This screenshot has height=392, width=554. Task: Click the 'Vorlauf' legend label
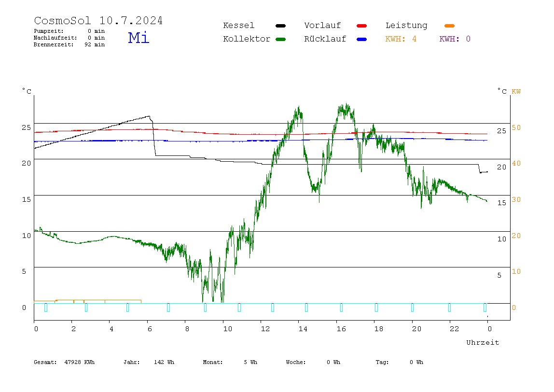coord(322,26)
